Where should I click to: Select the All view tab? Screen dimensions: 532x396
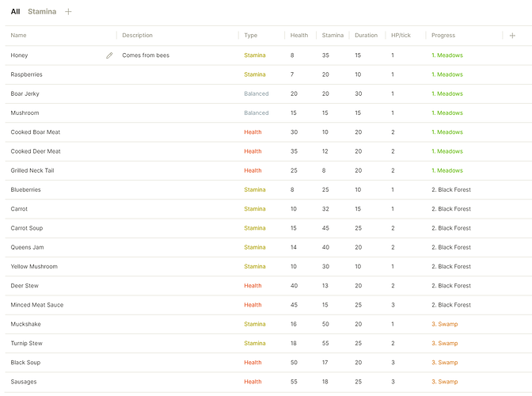pyautogui.click(x=15, y=12)
